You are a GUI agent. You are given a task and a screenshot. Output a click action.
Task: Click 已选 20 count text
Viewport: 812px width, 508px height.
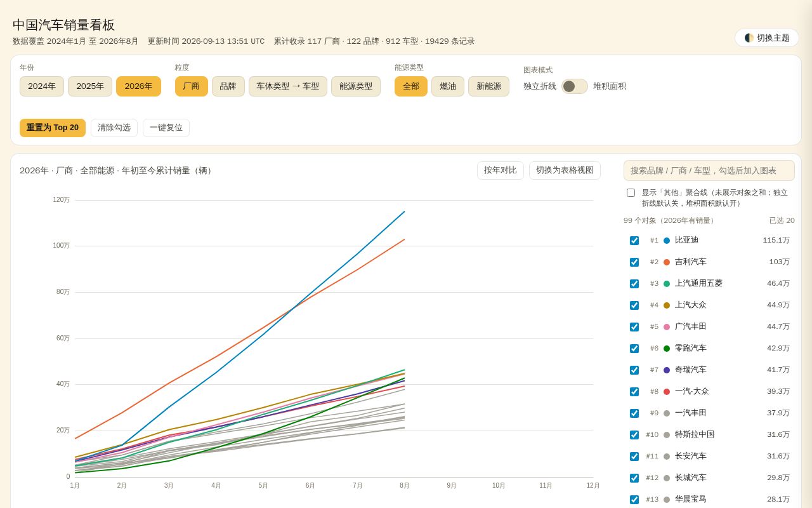[x=782, y=220]
